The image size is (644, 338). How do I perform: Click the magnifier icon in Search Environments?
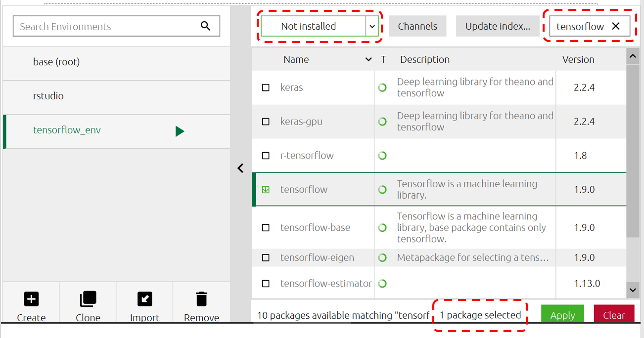click(206, 26)
